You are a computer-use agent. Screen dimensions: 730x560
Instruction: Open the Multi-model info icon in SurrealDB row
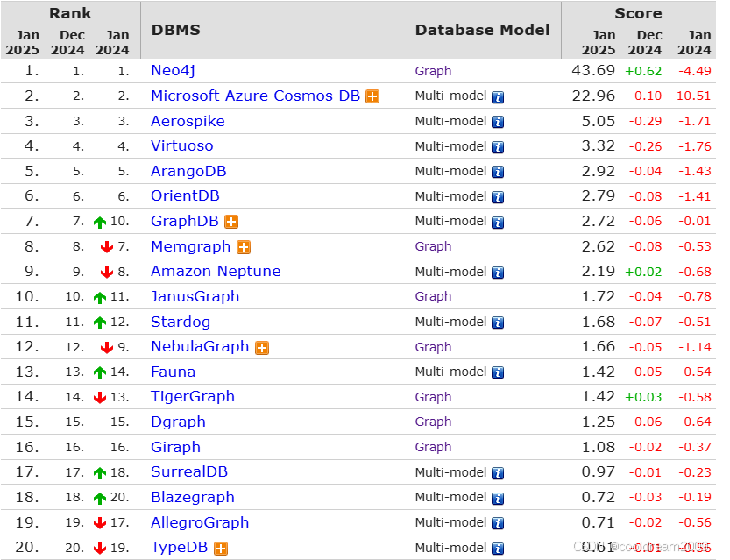pos(498,473)
